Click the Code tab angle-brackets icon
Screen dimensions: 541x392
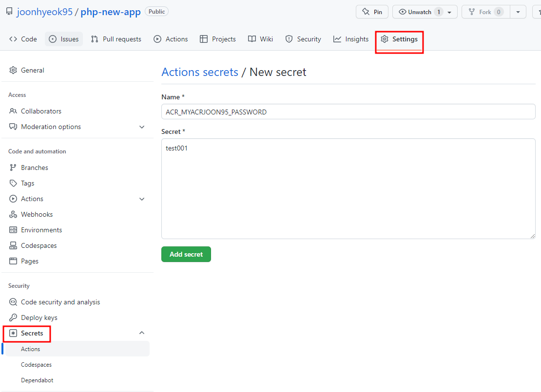point(13,39)
